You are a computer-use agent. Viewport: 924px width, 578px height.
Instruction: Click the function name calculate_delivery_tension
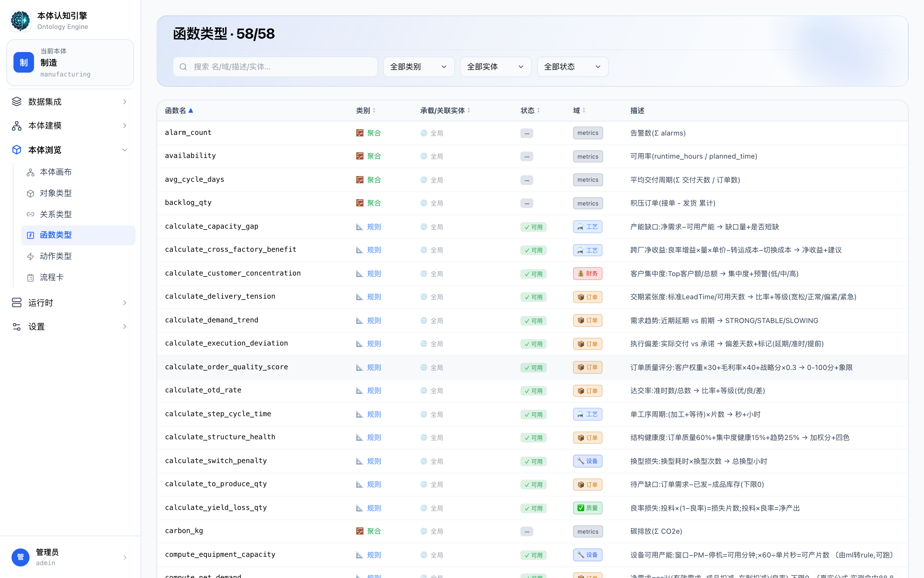coord(220,297)
